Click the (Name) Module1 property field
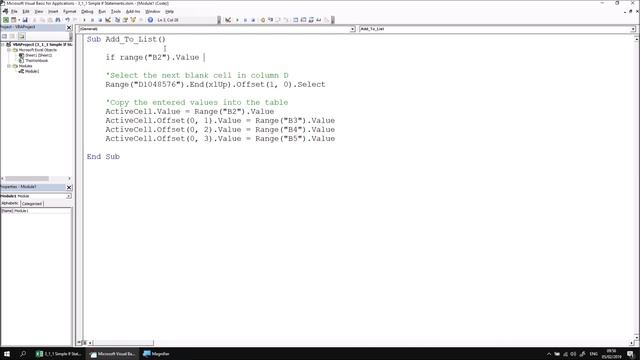This screenshot has height=360, width=640. (x=36, y=211)
